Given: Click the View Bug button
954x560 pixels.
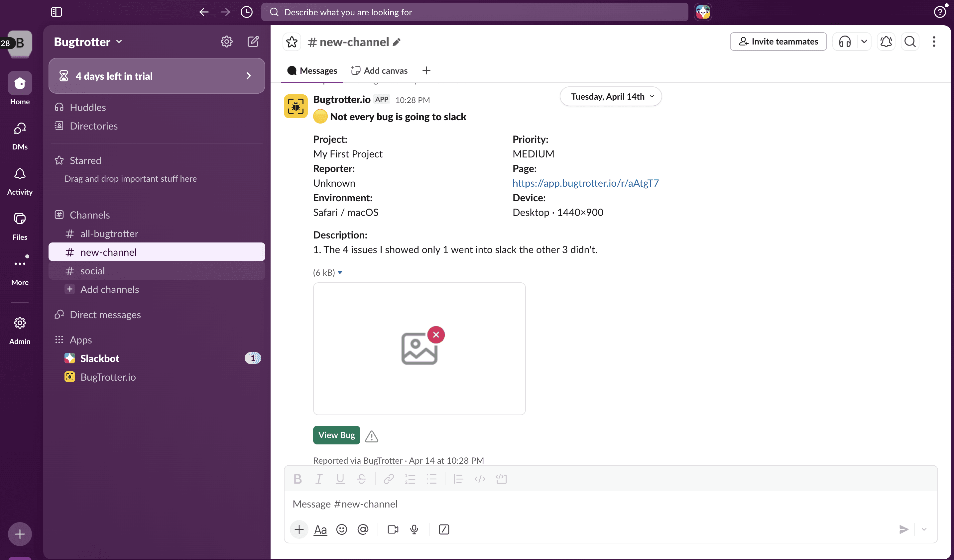Looking at the screenshot, I should [x=336, y=435].
